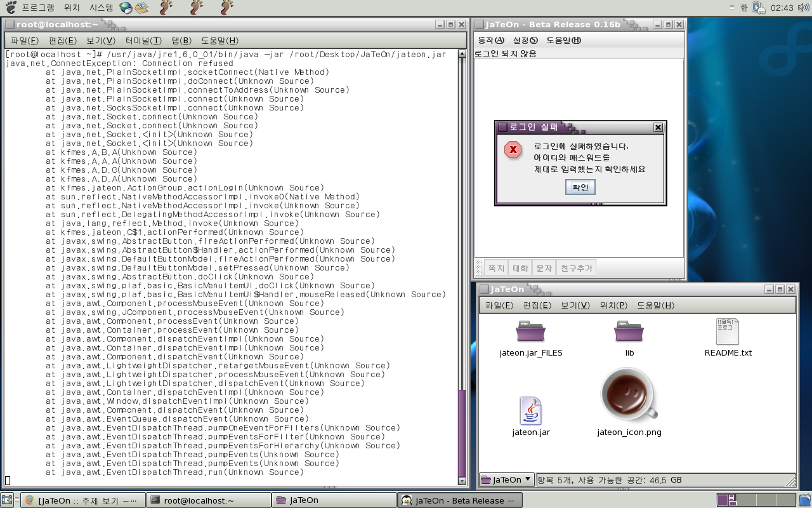The height and width of the screenshot is (508, 812).
Task: Open the power/update notification tray icon
Action: tap(759, 8)
